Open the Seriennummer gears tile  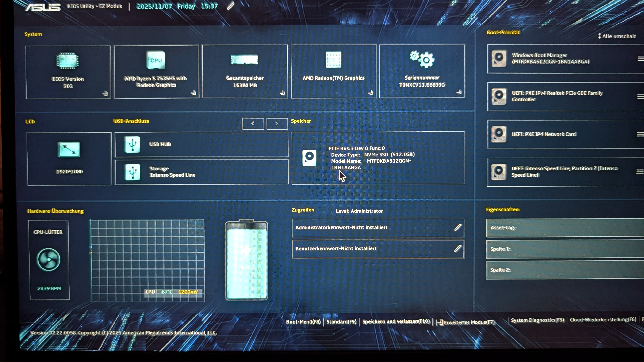422,71
